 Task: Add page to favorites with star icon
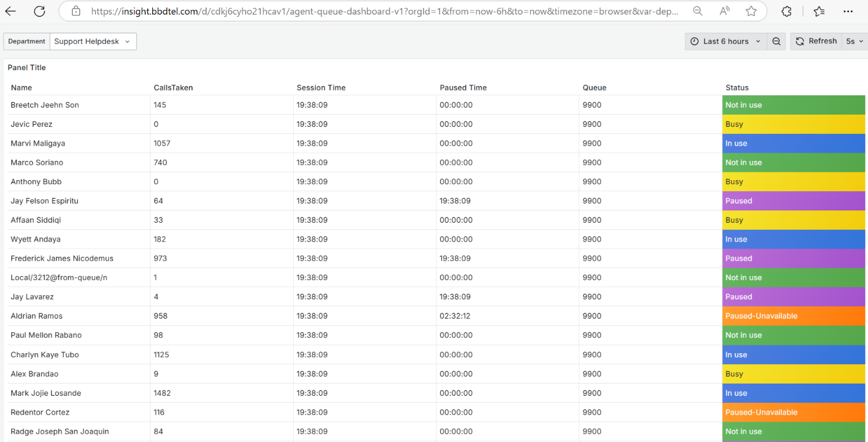coord(751,11)
